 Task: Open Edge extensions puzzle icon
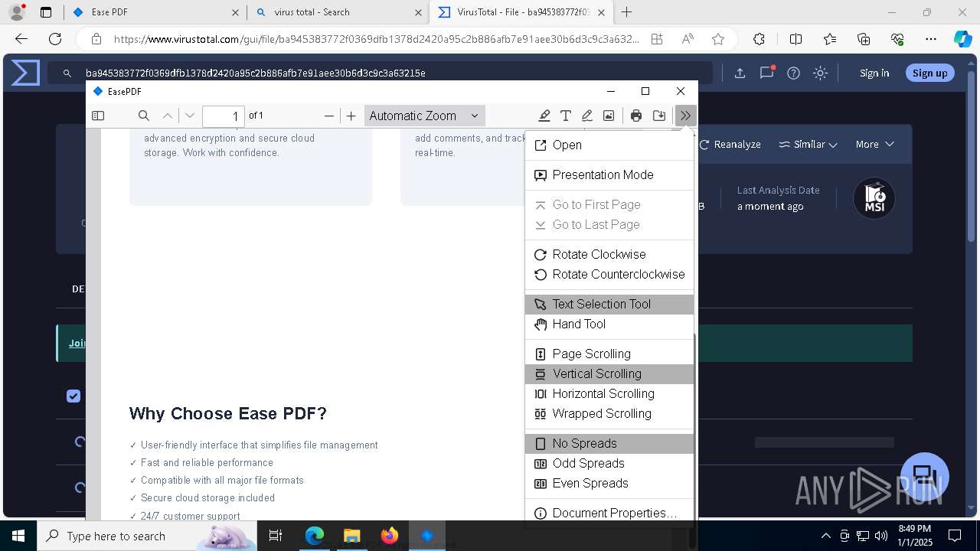point(759,39)
